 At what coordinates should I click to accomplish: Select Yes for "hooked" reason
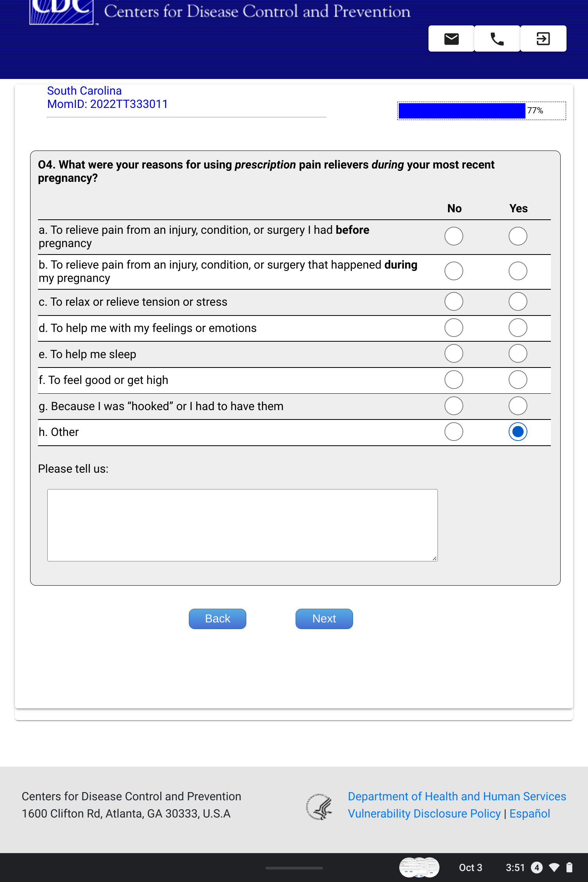[518, 406]
